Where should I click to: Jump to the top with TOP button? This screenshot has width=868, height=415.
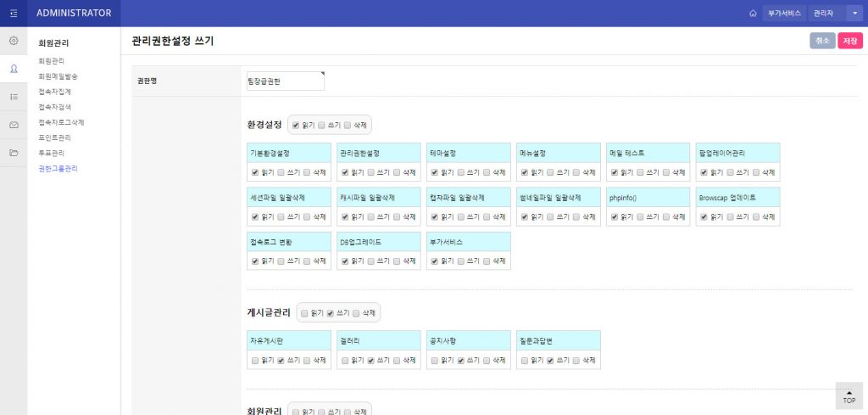click(849, 395)
